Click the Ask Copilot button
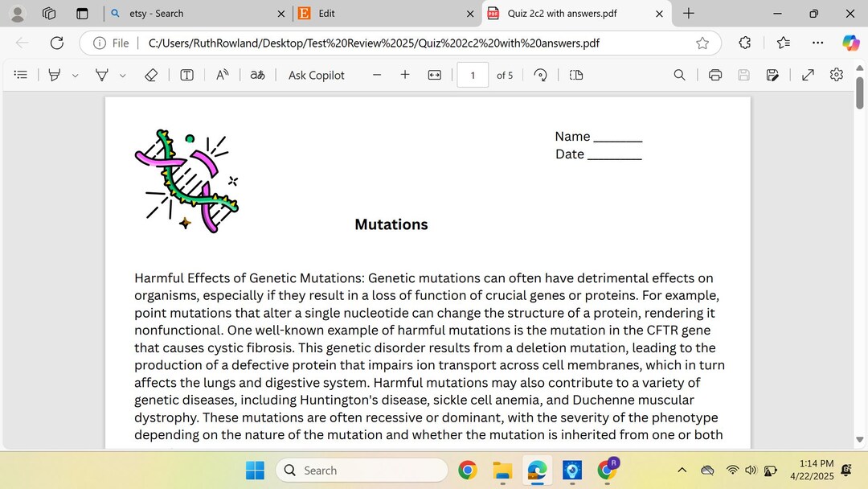Screen dimensions: 868x489 (x=315, y=75)
